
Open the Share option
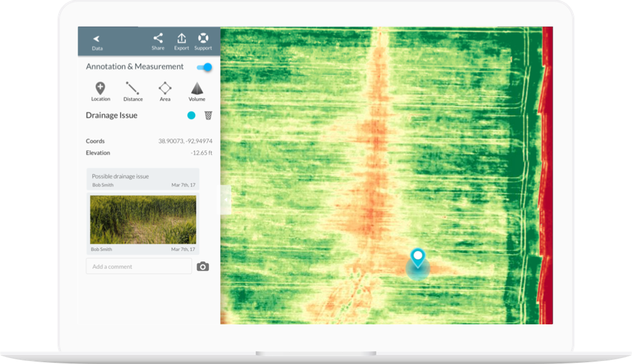pyautogui.click(x=158, y=42)
